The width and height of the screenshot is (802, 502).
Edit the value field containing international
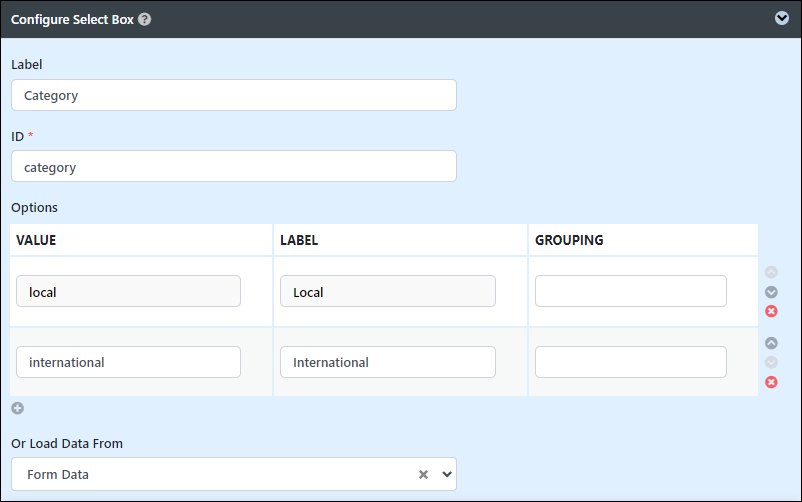pos(128,362)
